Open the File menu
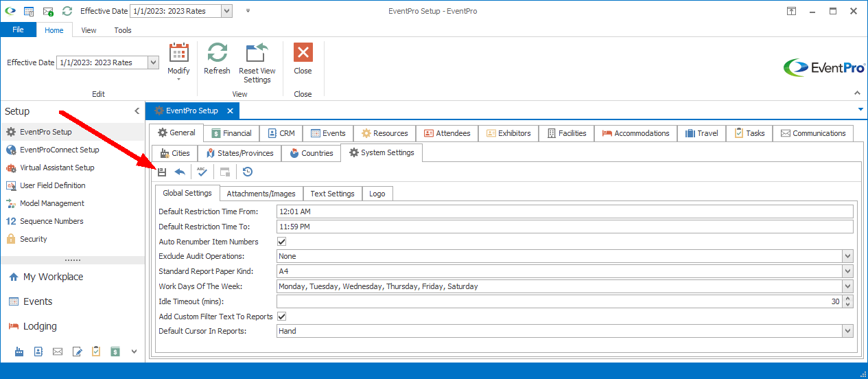The height and width of the screenshot is (379, 868). pyautogui.click(x=19, y=30)
